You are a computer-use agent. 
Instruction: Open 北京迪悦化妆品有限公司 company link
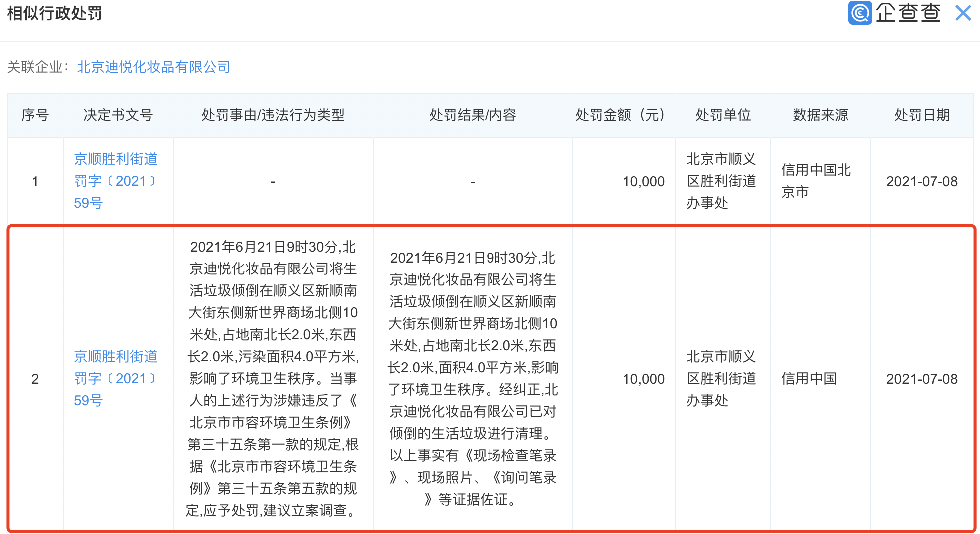(x=153, y=67)
